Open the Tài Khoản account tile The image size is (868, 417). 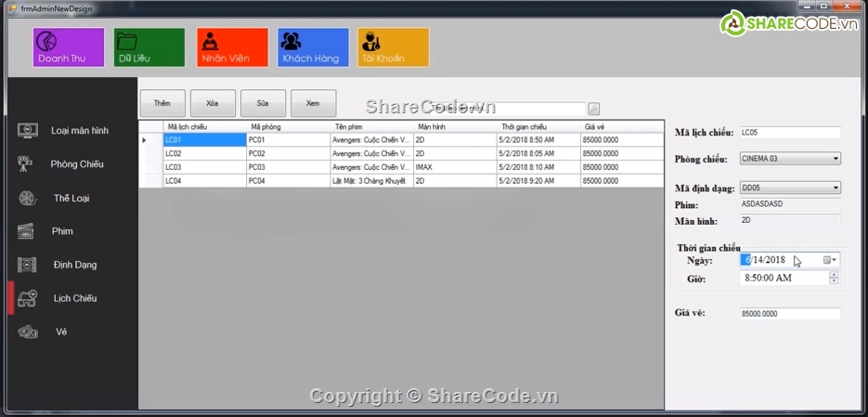[393, 47]
